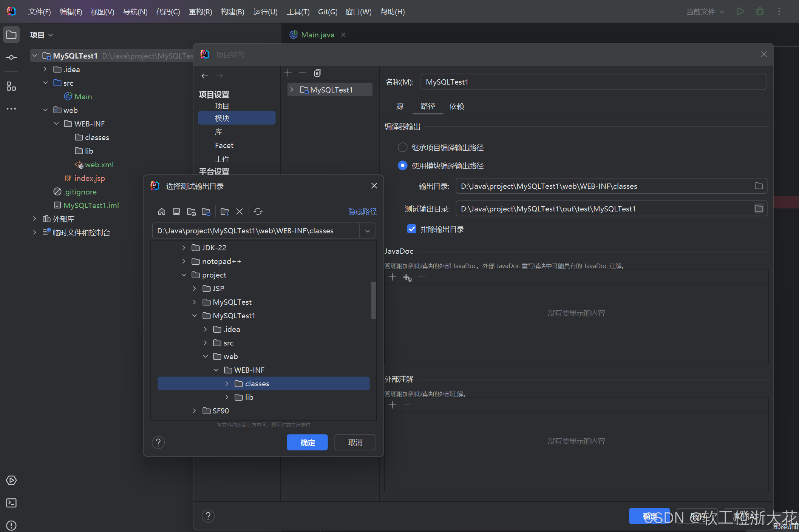This screenshot has width=799, height=532.
Task: Collapse the project folder in chooser tree
Action: [x=184, y=275]
